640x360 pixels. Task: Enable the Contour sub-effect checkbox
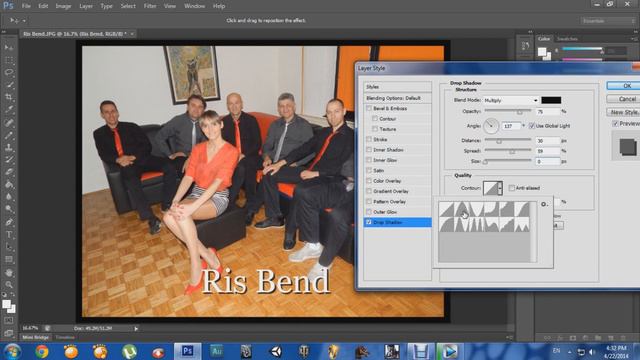(375, 119)
